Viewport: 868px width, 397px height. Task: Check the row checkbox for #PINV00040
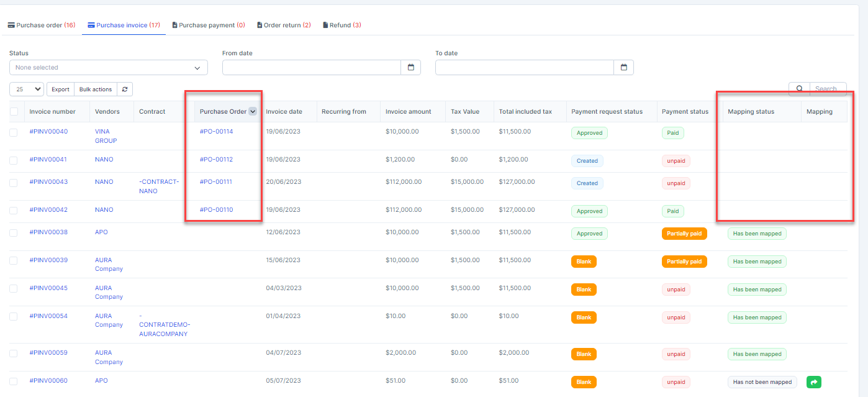click(x=14, y=132)
